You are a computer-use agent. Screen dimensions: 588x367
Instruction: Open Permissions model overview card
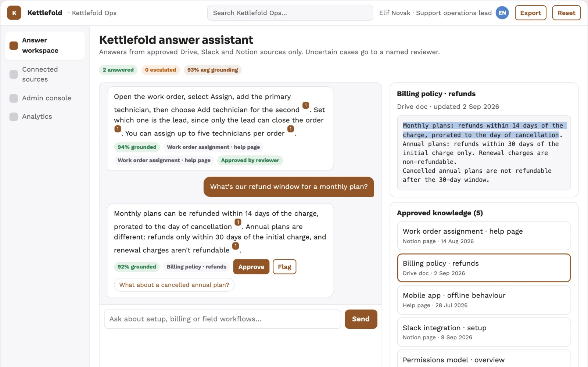tap(484, 359)
